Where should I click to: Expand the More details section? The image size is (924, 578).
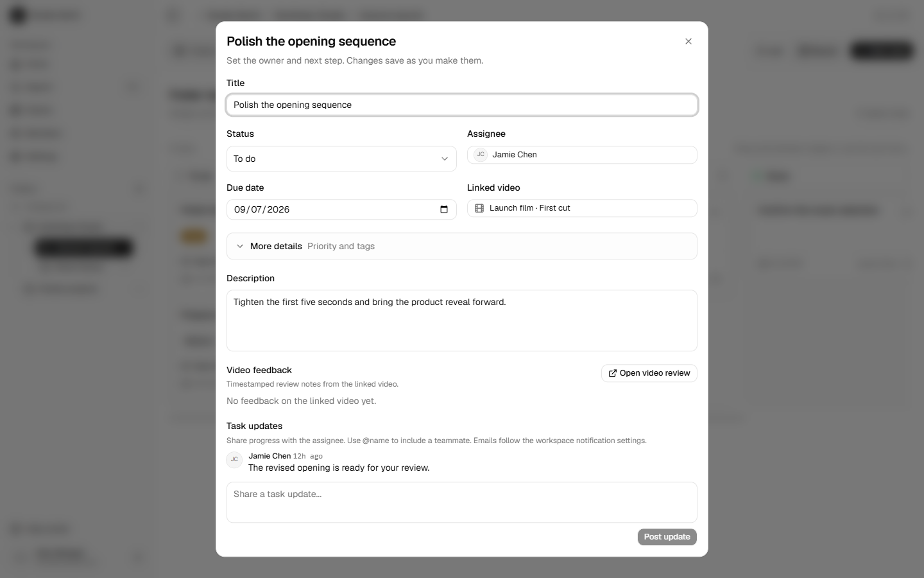[462, 246]
